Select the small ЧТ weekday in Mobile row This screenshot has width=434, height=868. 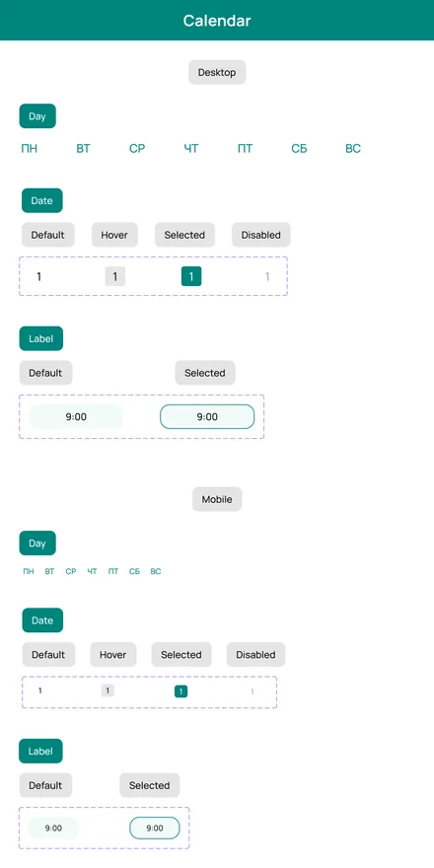coord(92,571)
